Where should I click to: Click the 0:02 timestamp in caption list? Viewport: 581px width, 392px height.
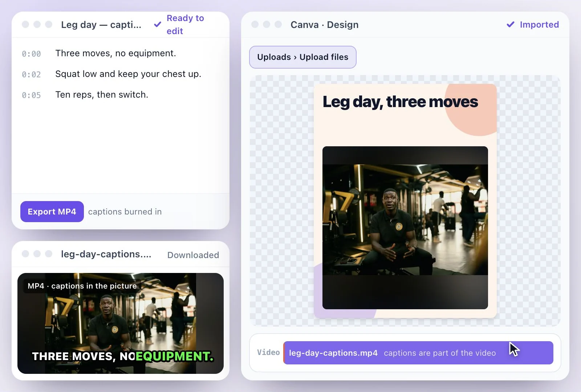pos(31,74)
